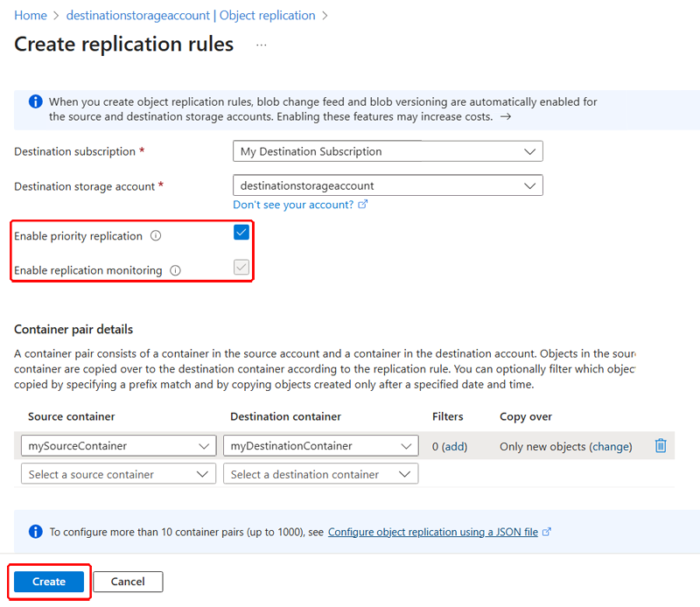Click the external link icon after Don't see your account
The height and width of the screenshot is (607, 700).
pos(363,205)
